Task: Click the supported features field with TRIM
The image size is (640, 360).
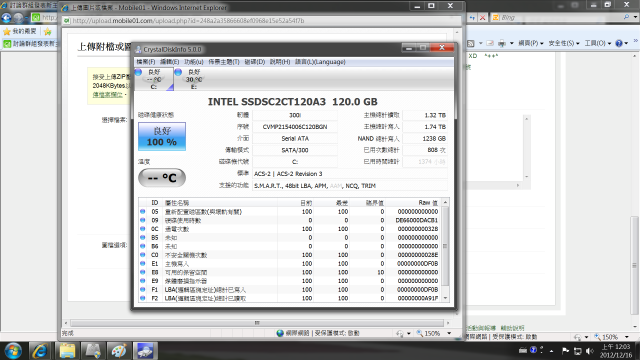Action: pos(350,186)
